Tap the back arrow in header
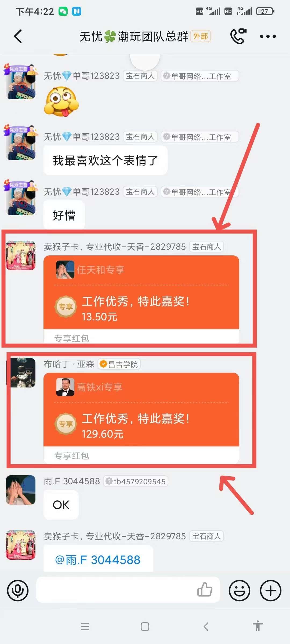290x644 pixels. coord(18,36)
